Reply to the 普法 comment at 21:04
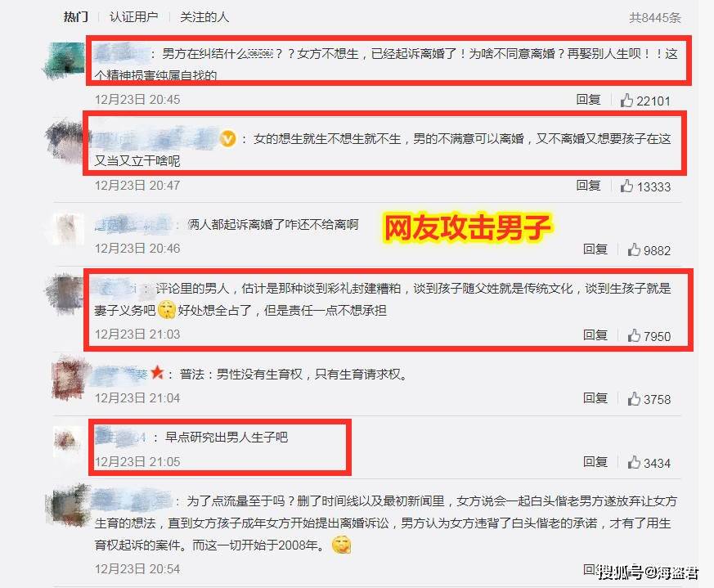 595,398
